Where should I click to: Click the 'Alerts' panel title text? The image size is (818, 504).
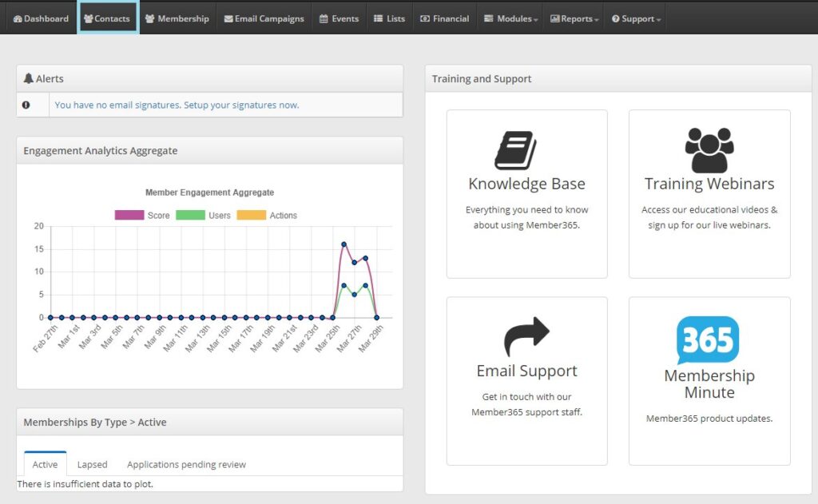[50, 79]
